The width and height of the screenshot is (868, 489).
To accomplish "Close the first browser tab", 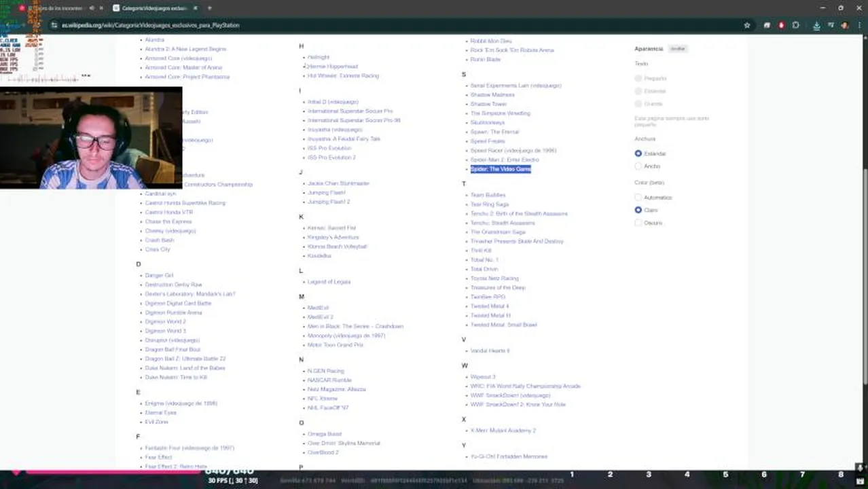I will point(101,8).
